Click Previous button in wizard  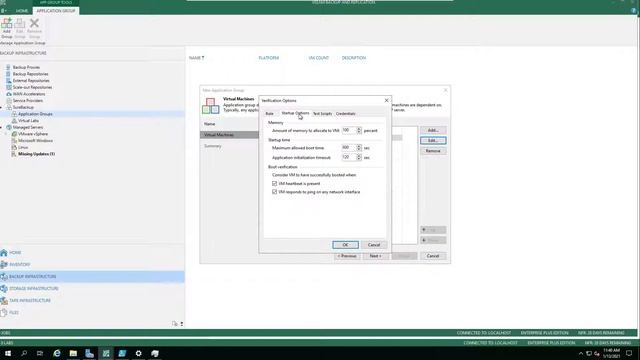pos(347,256)
